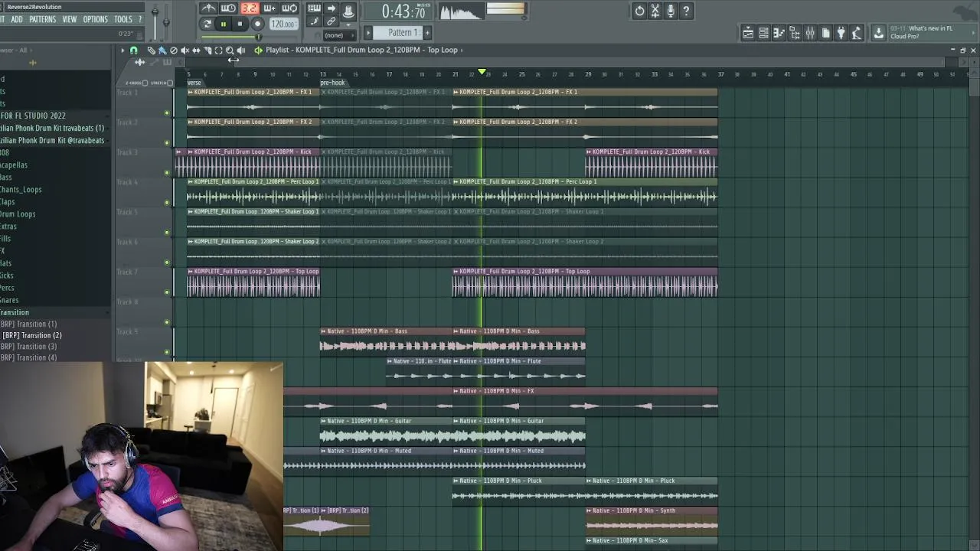
Task: Click the download content library icon
Action: [x=879, y=33]
